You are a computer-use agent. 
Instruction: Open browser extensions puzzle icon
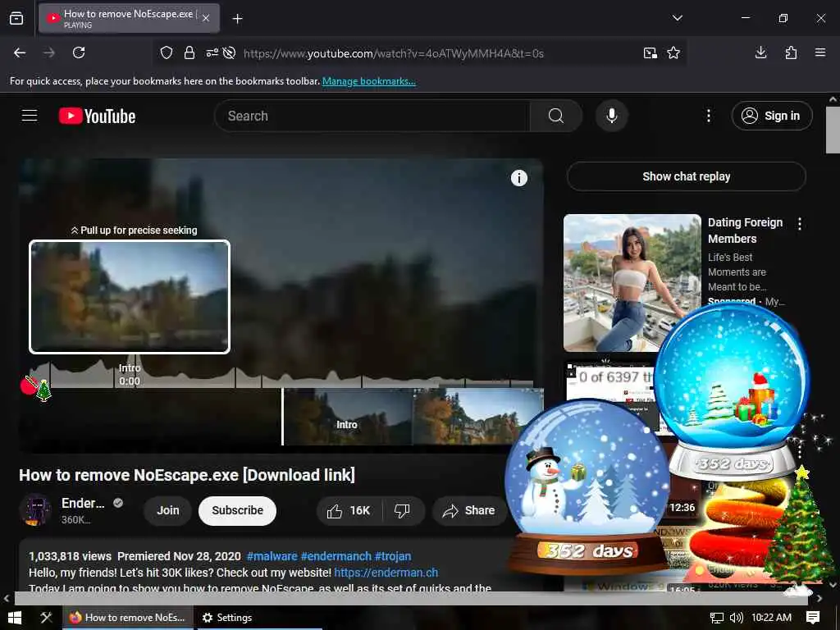[x=791, y=52]
